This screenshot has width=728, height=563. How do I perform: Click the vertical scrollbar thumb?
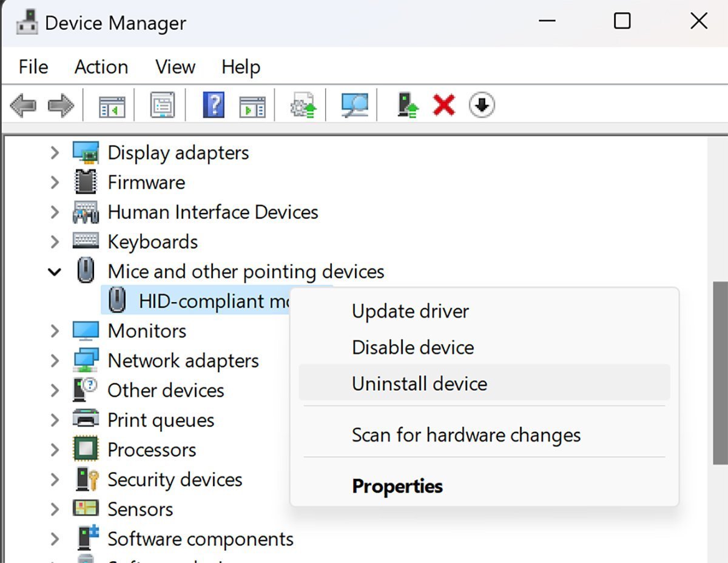pyautogui.click(x=721, y=374)
